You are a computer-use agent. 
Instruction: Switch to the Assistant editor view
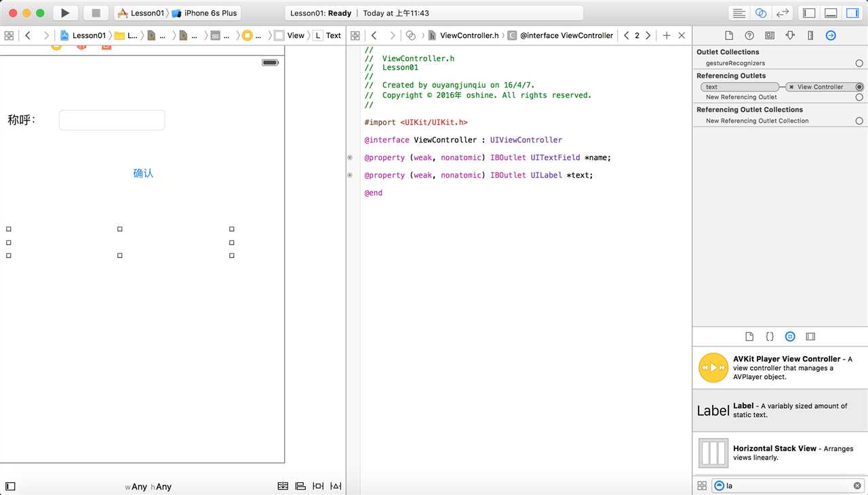tap(761, 13)
